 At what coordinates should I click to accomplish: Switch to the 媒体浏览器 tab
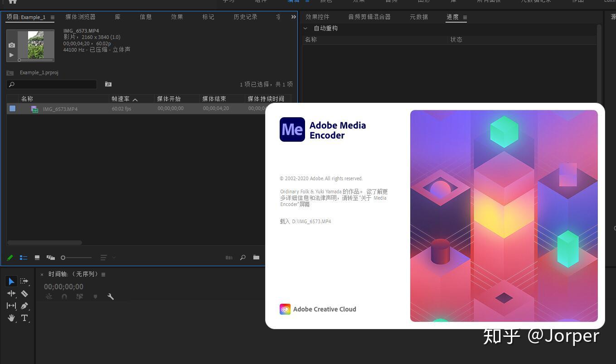tap(80, 17)
